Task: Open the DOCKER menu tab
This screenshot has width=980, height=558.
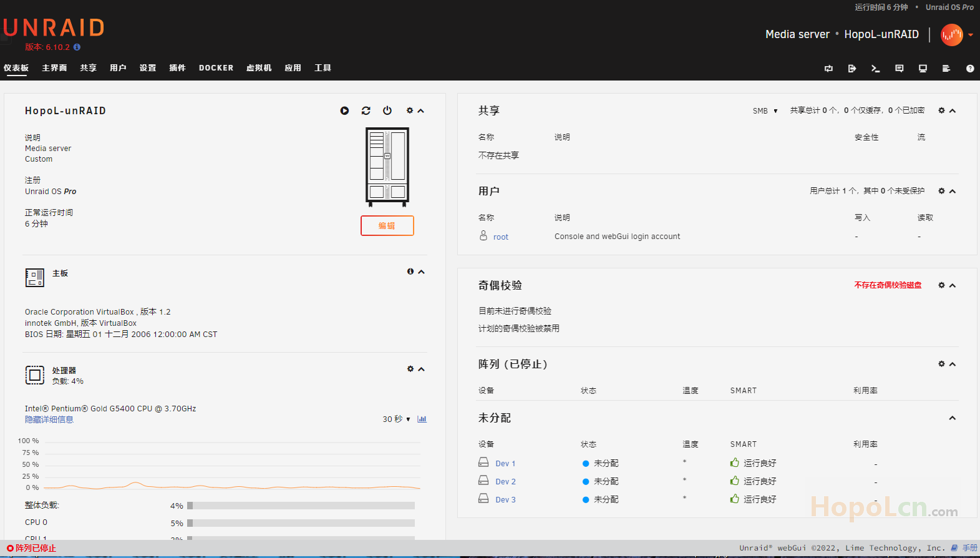Action: [x=216, y=68]
